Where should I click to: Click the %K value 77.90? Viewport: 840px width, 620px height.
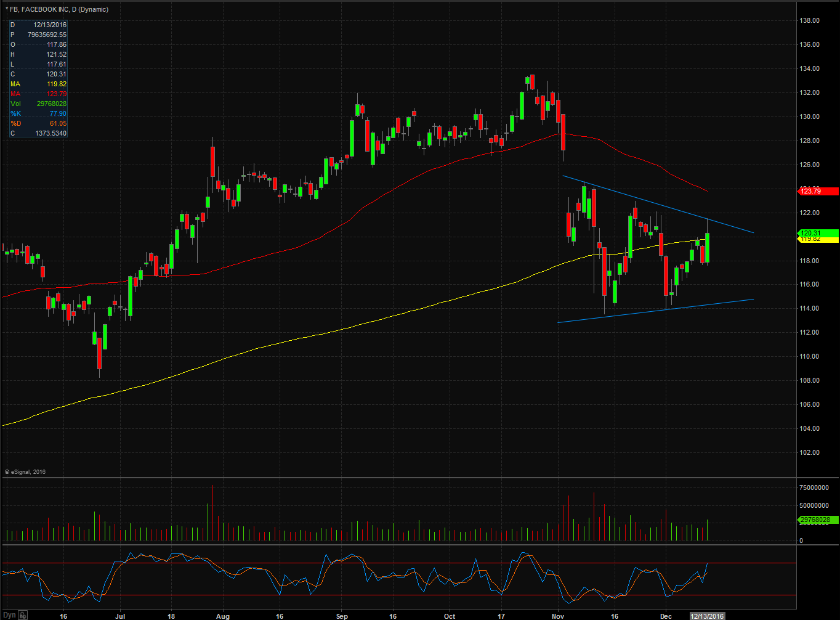click(59, 113)
